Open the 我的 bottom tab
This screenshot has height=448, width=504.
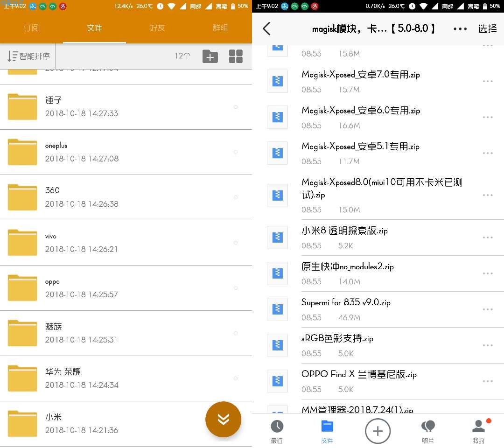click(479, 431)
